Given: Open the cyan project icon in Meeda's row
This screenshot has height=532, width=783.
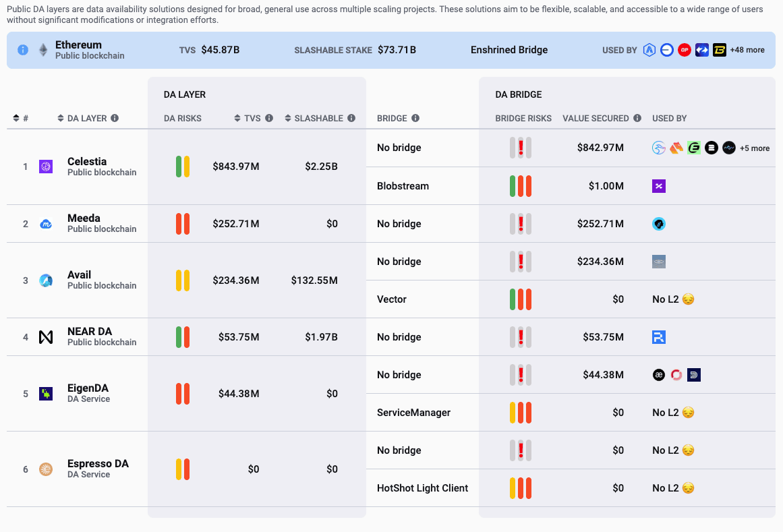Looking at the screenshot, I should [659, 224].
